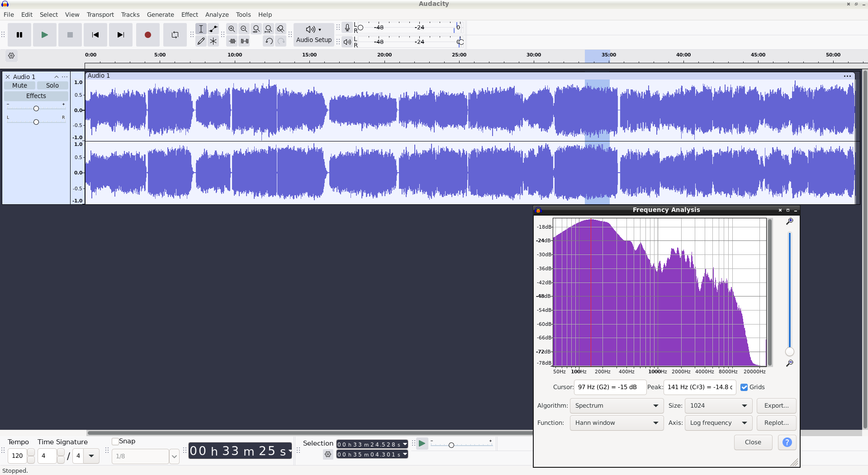Select the Multi-tool asterisk icon
The height and width of the screenshot is (475, 868).
pos(213,41)
